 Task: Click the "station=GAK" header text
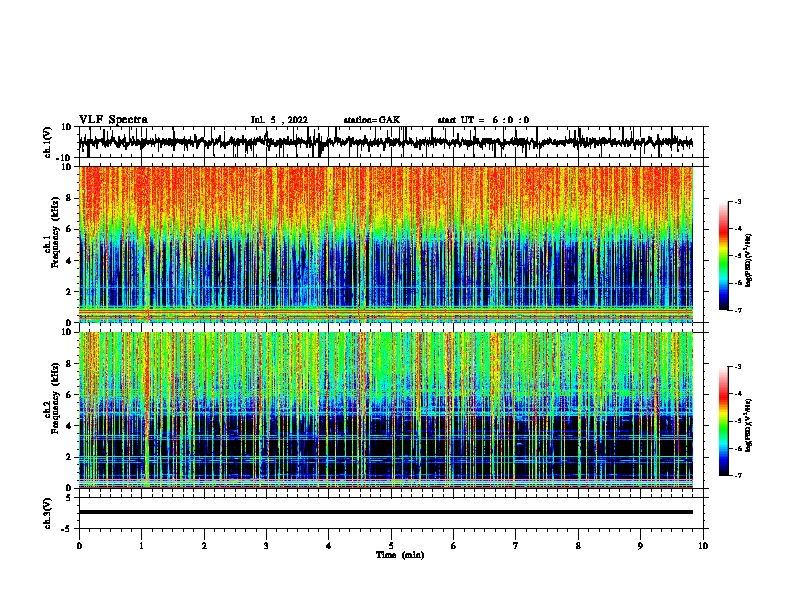pos(372,120)
